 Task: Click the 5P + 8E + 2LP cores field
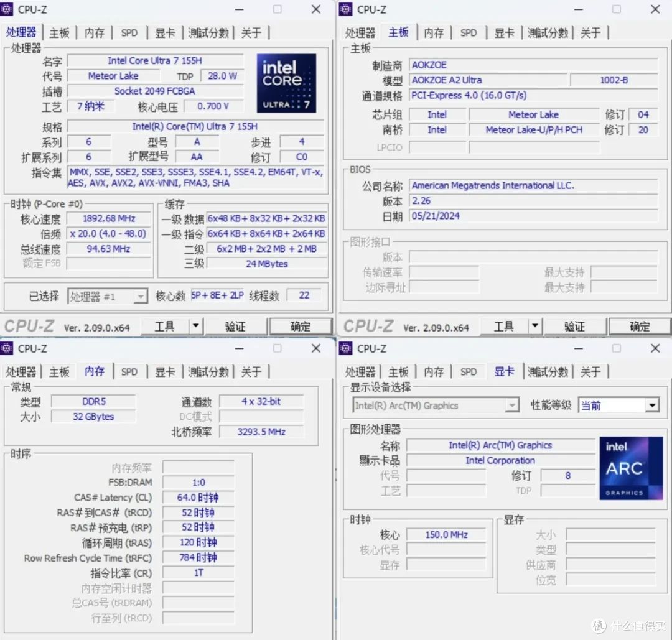pos(217,295)
